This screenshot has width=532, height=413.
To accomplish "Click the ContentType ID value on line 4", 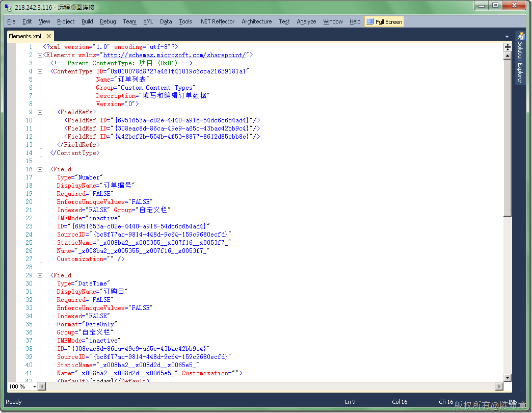I will click(178, 71).
